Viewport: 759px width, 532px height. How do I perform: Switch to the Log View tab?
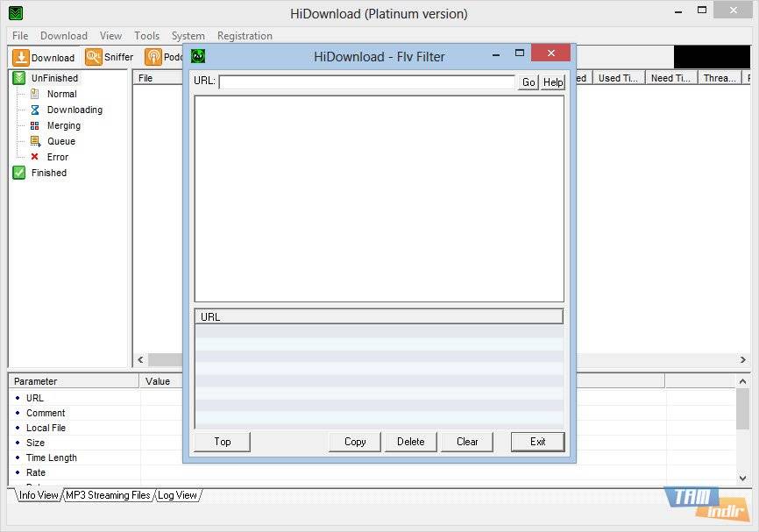coord(177,495)
